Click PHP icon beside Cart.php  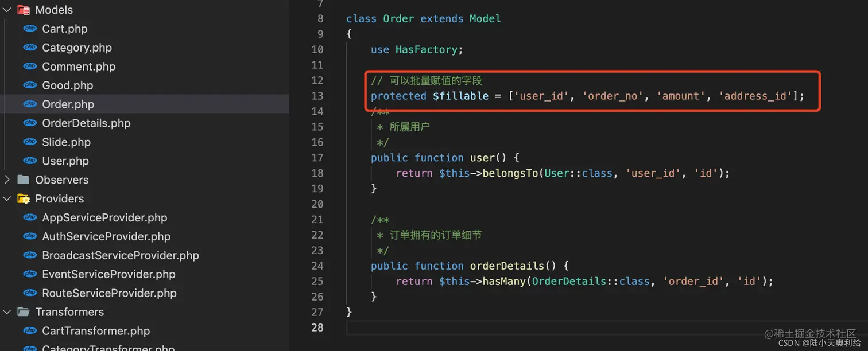point(30,29)
